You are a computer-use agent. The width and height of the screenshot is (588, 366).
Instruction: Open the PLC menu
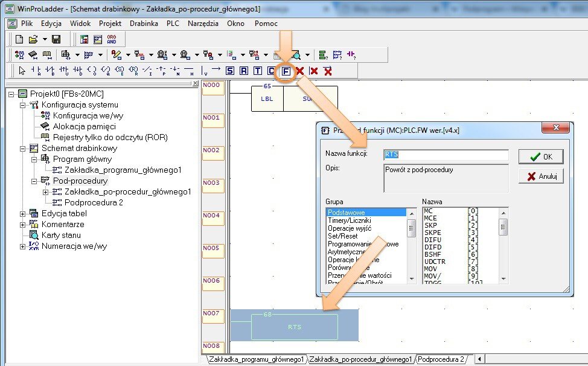click(x=173, y=23)
